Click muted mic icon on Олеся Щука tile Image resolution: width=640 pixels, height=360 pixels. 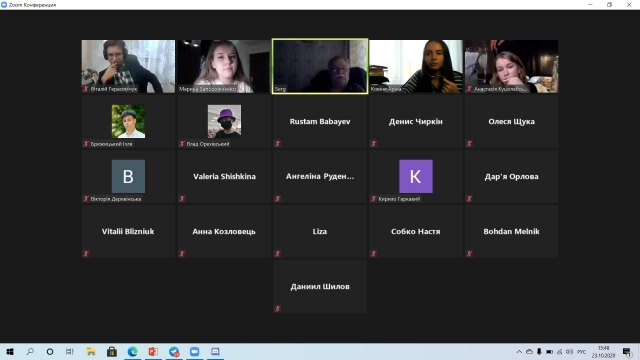(x=469, y=144)
